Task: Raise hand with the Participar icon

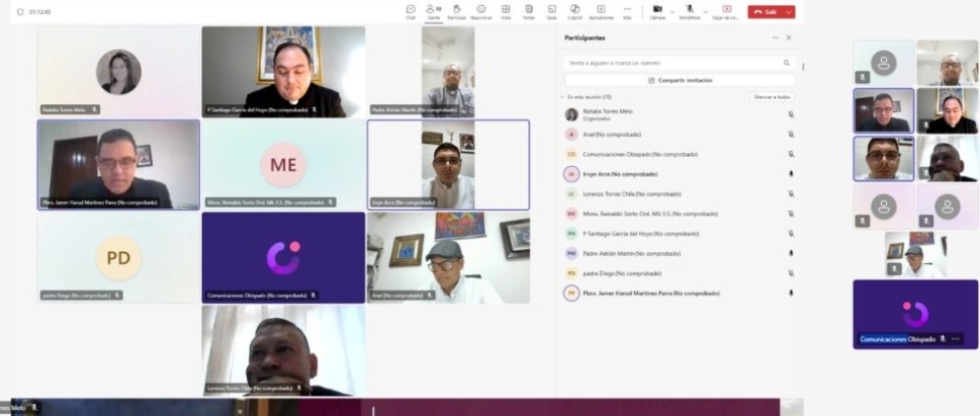Action: click(x=457, y=11)
